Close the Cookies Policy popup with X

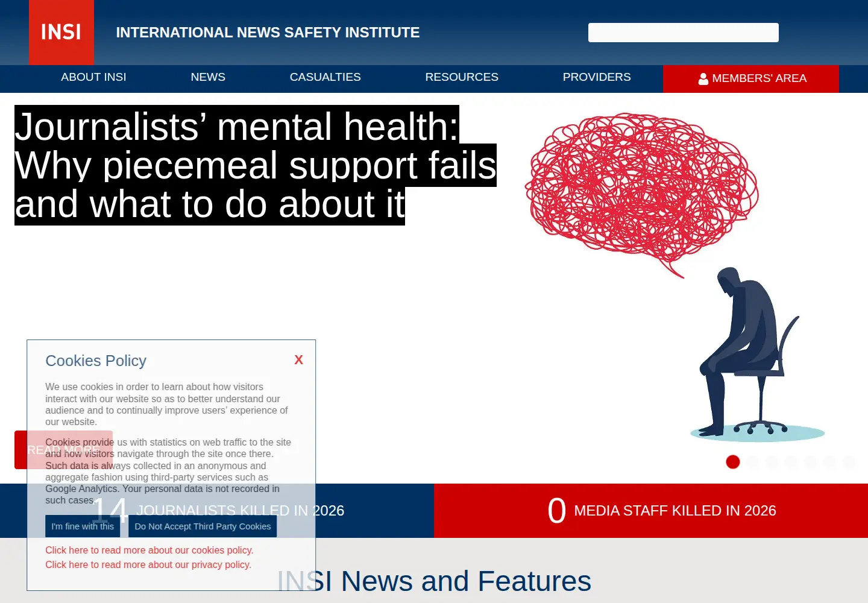coord(298,360)
